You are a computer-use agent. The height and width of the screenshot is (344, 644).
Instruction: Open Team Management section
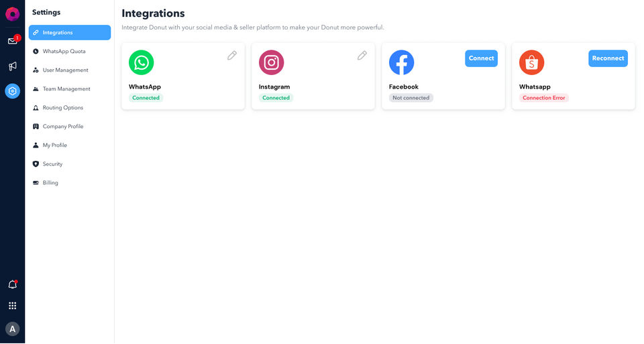(66, 89)
